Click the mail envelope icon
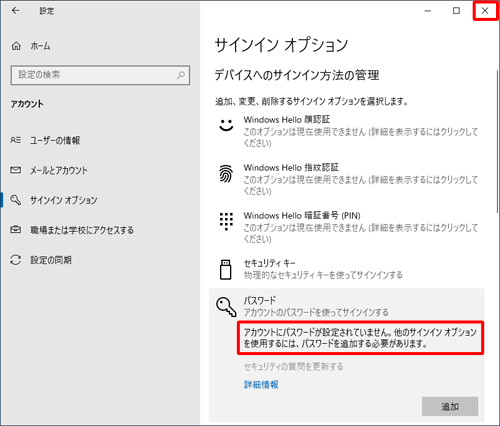 [15, 170]
